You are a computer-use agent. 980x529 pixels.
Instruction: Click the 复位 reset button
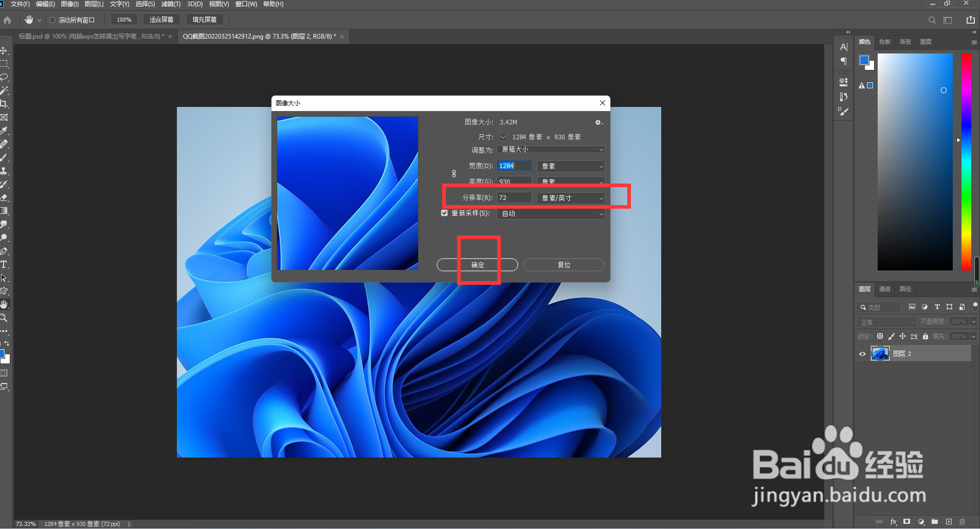(x=564, y=265)
